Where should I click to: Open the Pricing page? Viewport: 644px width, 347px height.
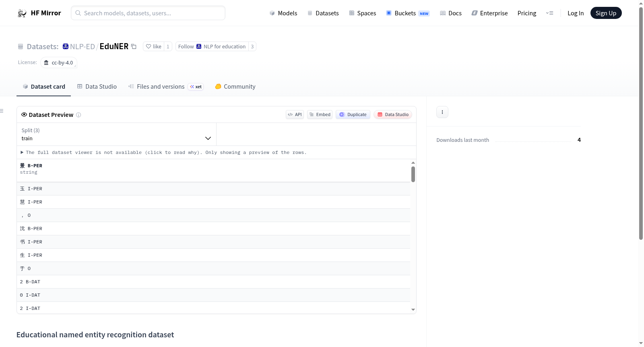(527, 13)
